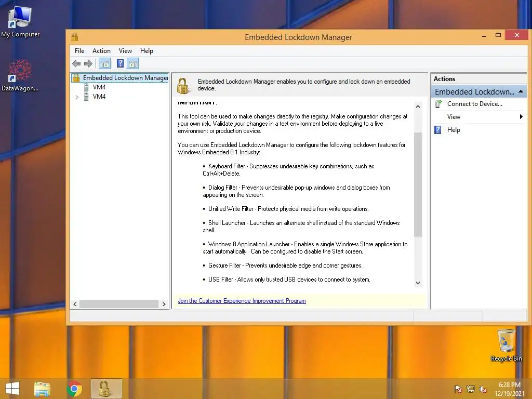Screen dimensions: 532x399
Task: Open the View menu
Action: (x=125, y=51)
